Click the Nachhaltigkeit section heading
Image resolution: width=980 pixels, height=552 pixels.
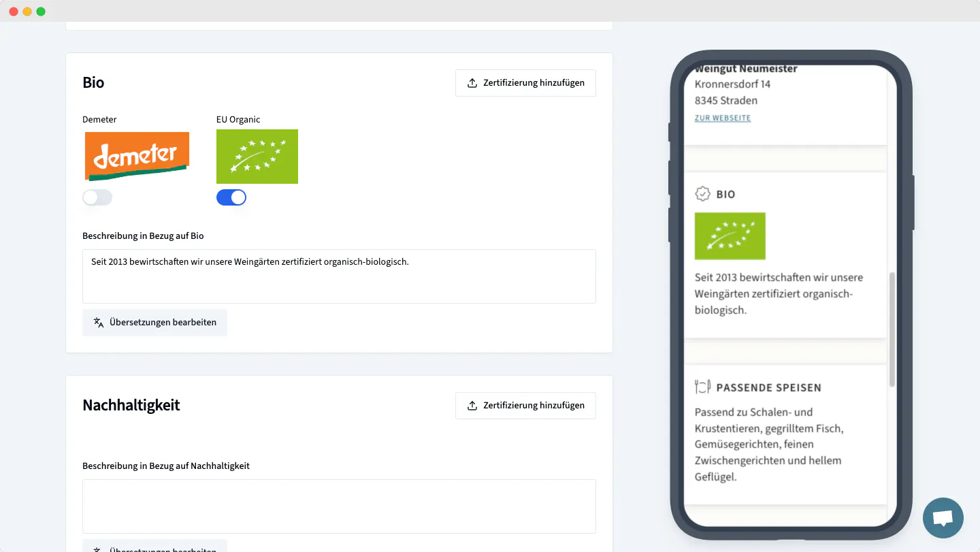coord(131,405)
